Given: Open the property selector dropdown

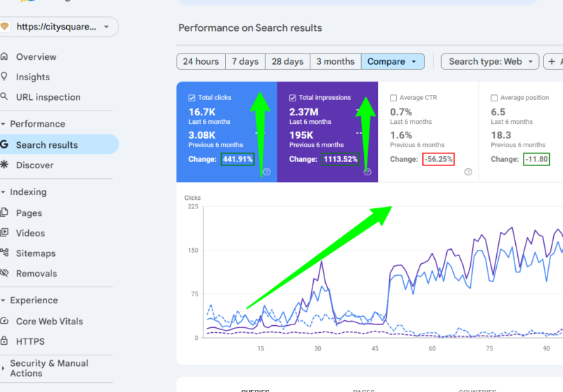Looking at the screenshot, I should click(58, 27).
